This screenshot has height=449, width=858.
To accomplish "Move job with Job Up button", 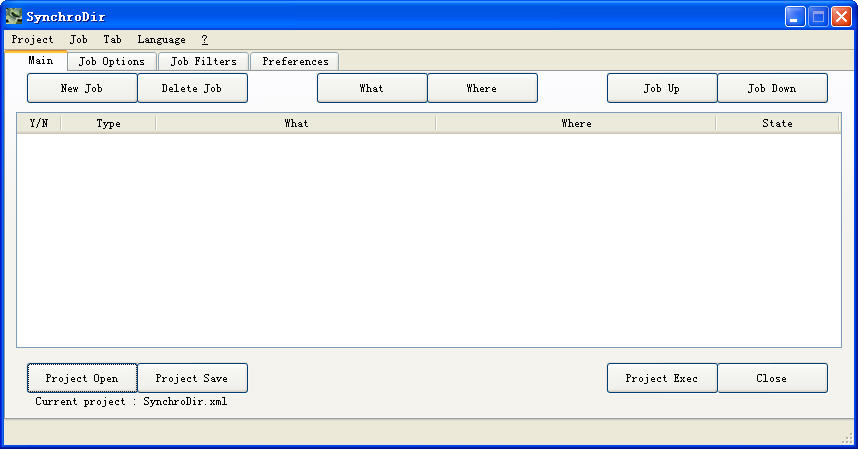I will coord(662,88).
